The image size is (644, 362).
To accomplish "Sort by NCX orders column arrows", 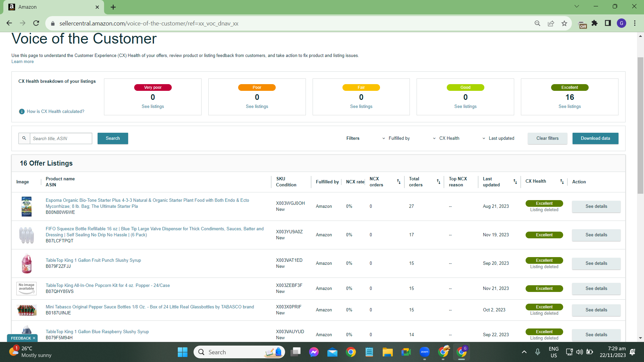I will (399, 182).
